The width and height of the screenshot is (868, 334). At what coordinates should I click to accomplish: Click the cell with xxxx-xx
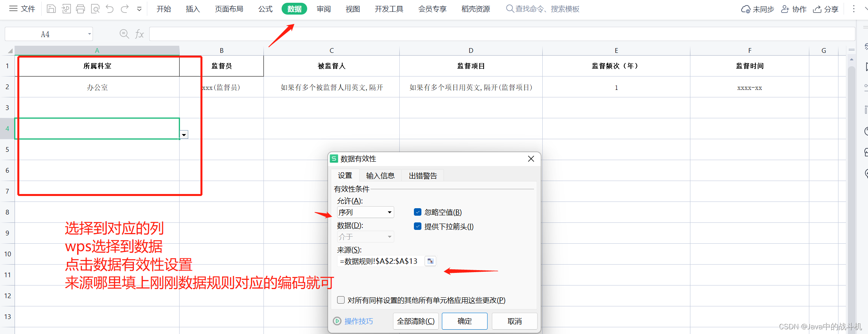749,87
